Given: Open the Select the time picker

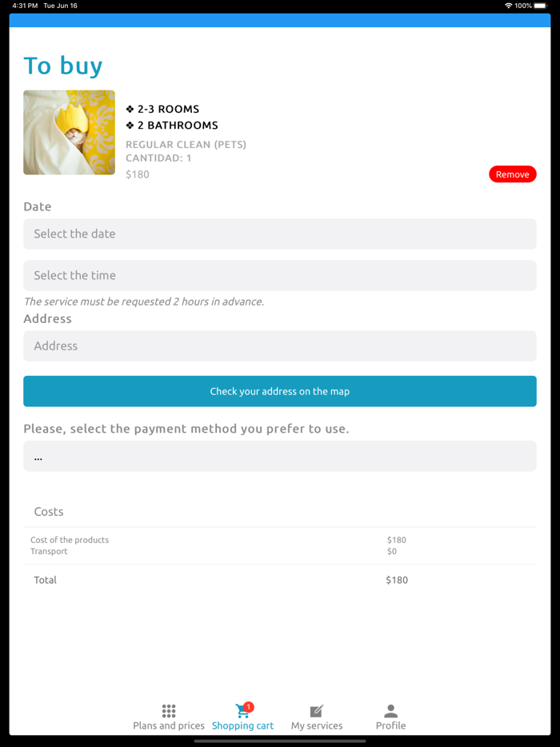Looking at the screenshot, I should pos(280,275).
